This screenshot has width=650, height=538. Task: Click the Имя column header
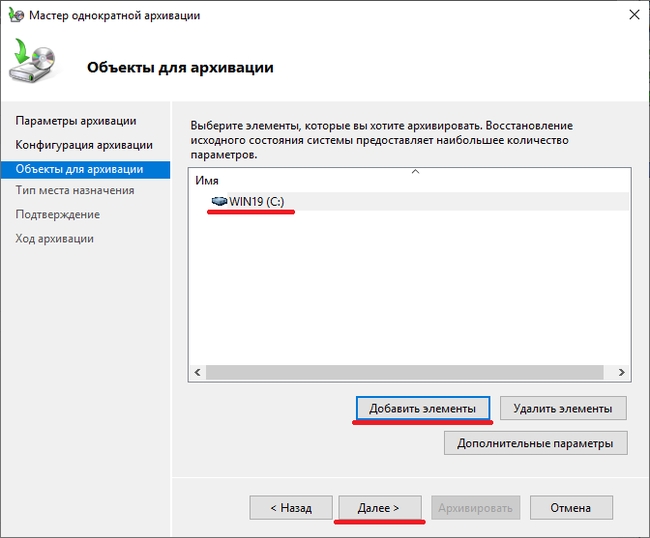coord(206,180)
